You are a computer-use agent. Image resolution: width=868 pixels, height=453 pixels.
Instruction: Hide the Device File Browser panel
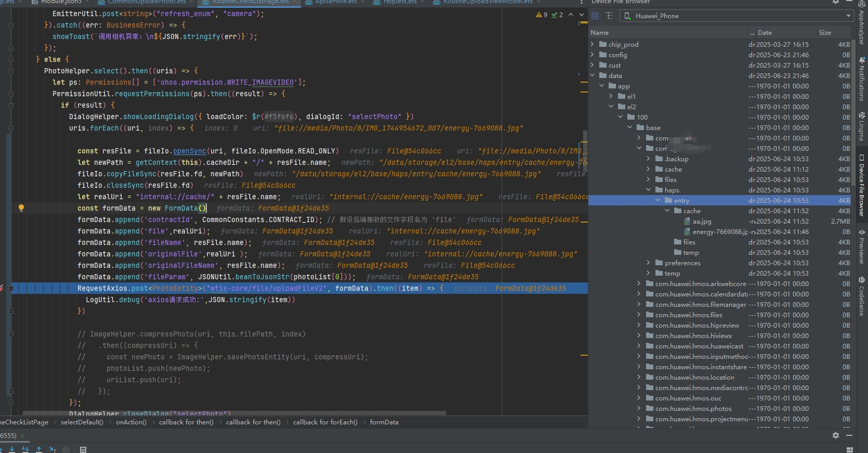coord(849,2)
